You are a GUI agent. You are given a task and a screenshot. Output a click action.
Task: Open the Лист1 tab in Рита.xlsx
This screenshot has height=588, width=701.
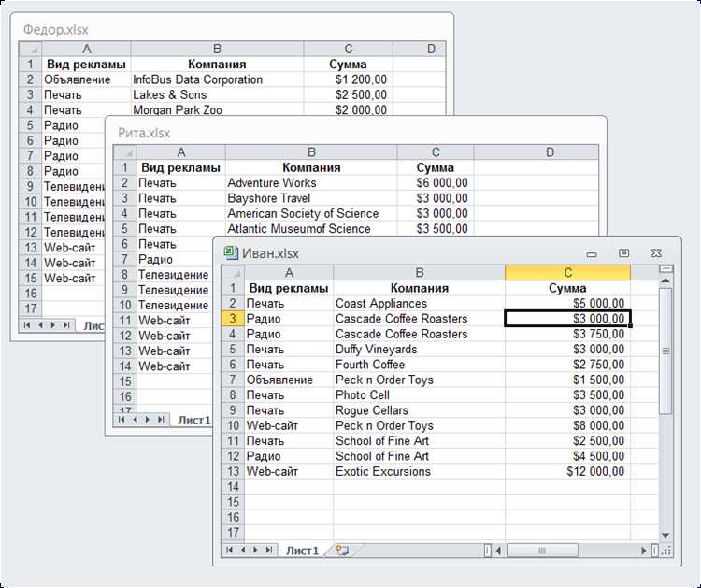[194, 420]
